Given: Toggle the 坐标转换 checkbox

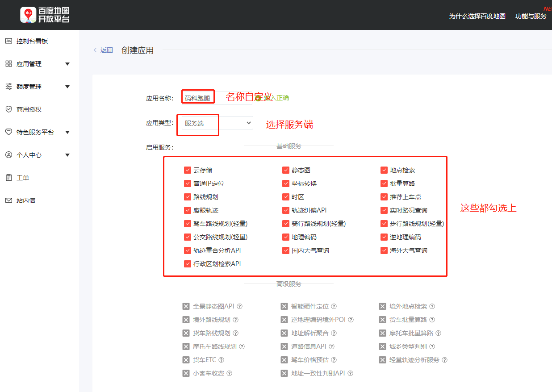Looking at the screenshot, I should [x=286, y=183].
